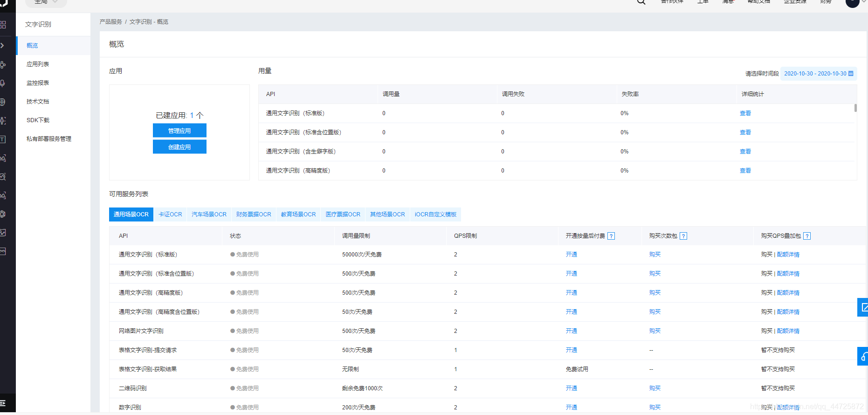
Task: Click the 创建应用 button
Action: tap(179, 147)
